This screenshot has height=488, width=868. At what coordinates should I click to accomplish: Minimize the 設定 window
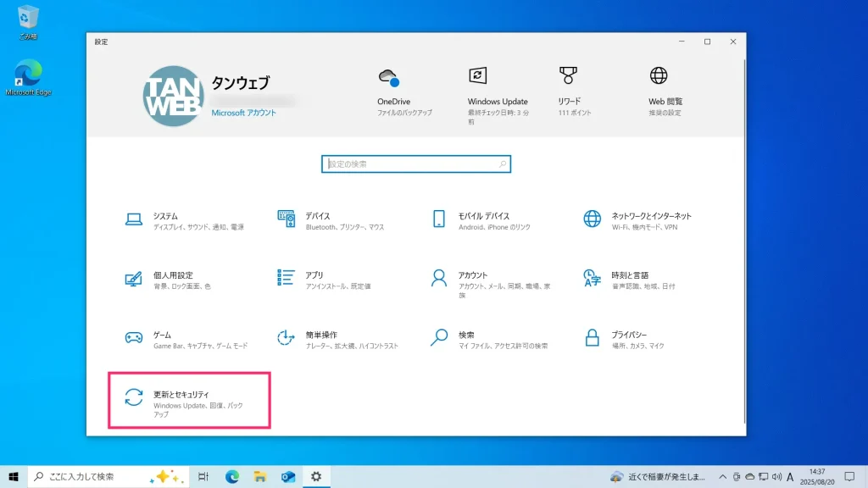pos(682,42)
